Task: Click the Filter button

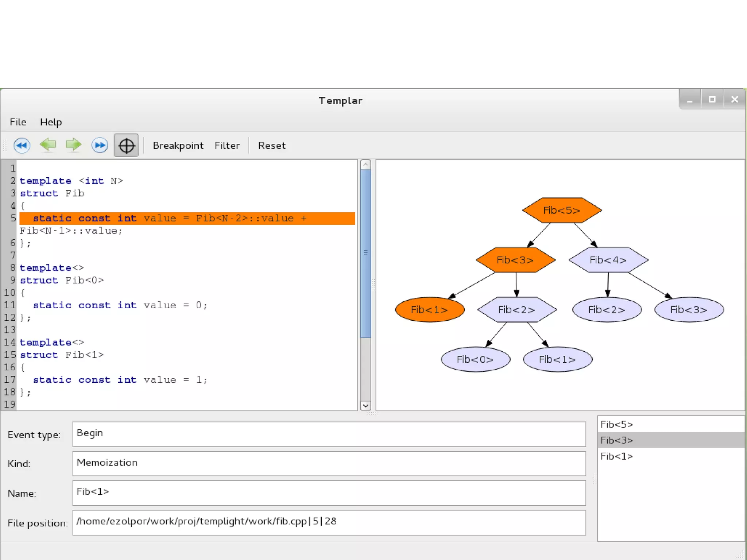Action: [227, 146]
